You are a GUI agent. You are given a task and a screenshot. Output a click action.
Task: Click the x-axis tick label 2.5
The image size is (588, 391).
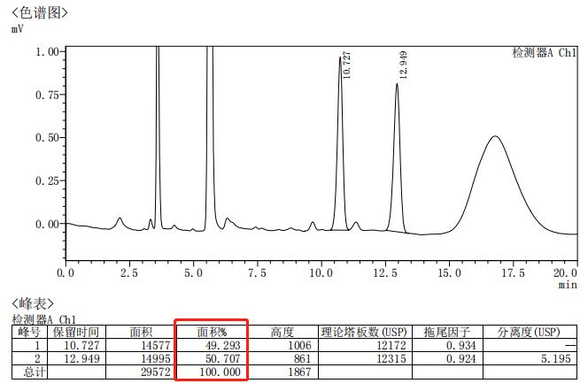129,272
